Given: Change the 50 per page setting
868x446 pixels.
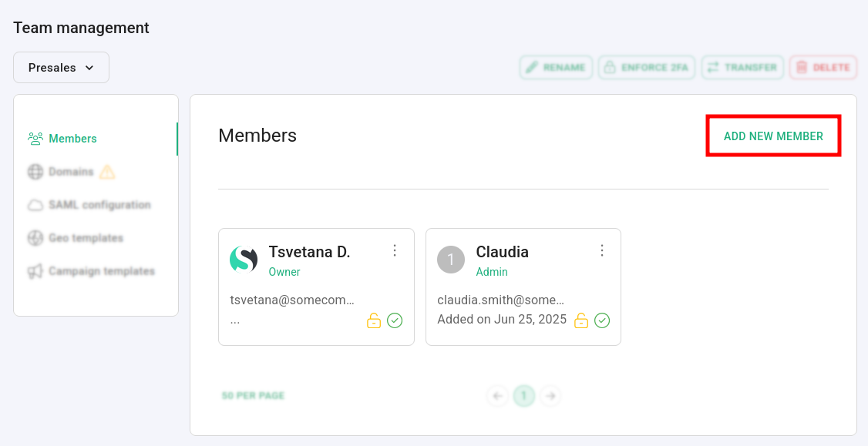Looking at the screenshot, I should tap(253, 396).
